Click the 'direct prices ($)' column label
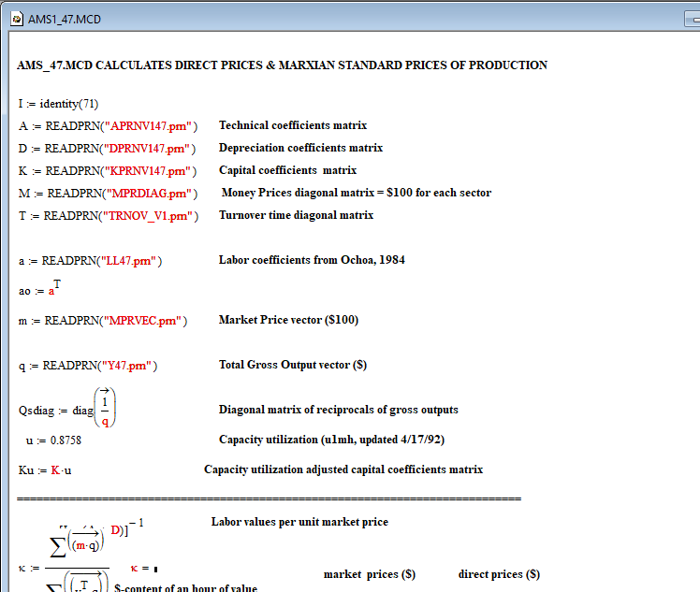 [x=499, y=574]
